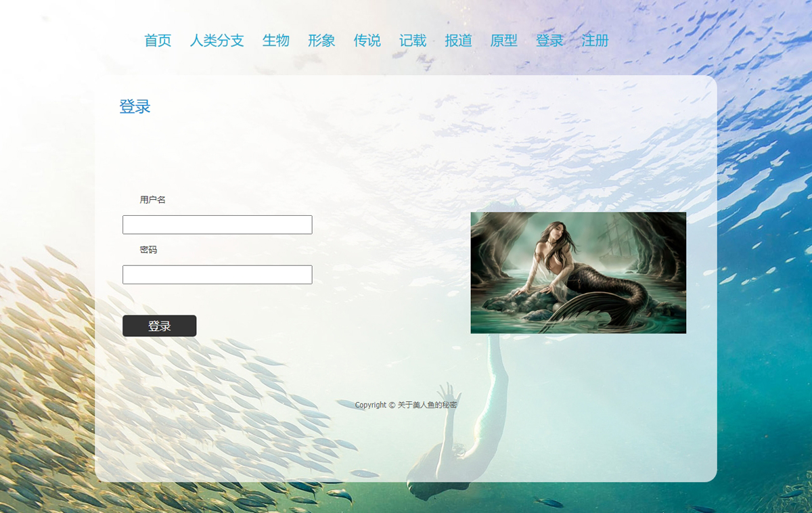Image resolution: width=812 pixels, height=513 pixels.
Task: Click the Copyright © 关于美人鱼的秘密 footer text
Action: pos(406,405)
